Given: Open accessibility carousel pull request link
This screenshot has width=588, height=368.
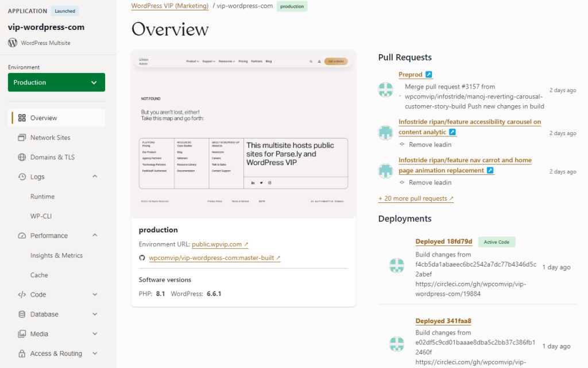Looking at the screenshot, I should point(470,127).
